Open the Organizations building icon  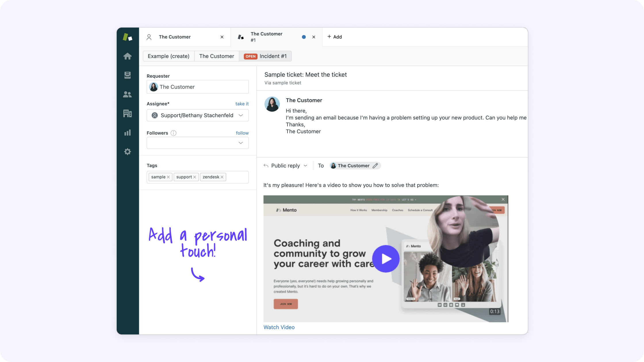(127, 113)
